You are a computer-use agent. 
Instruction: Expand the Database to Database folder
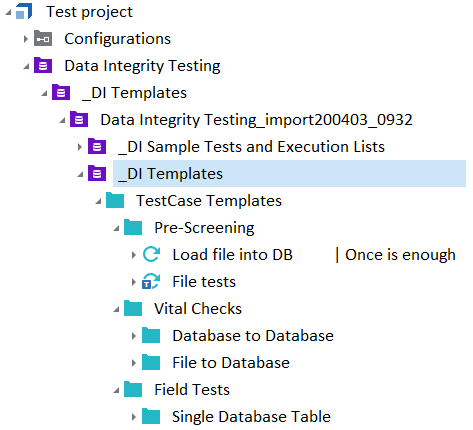pyautogui.click(x=134, y=336)
